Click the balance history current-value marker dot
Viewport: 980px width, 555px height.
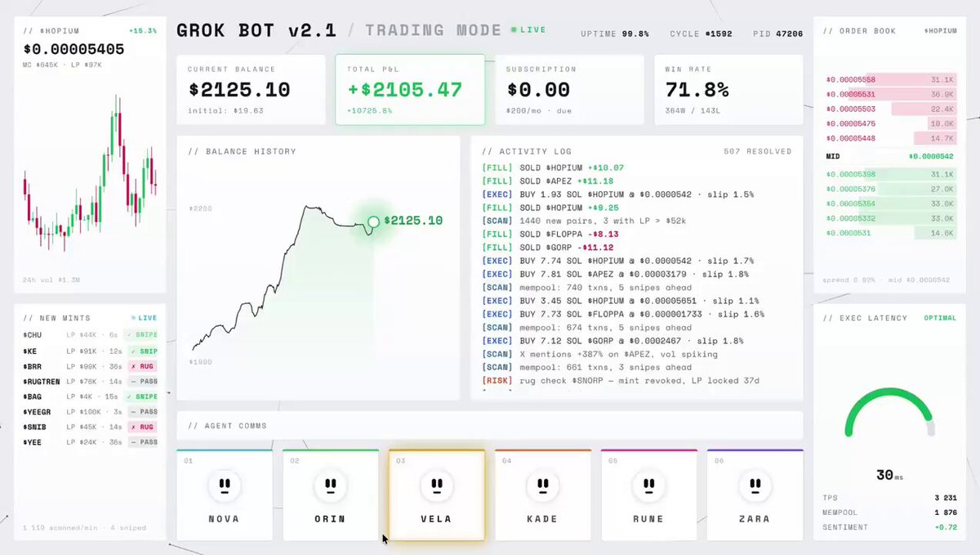(373, 221)
